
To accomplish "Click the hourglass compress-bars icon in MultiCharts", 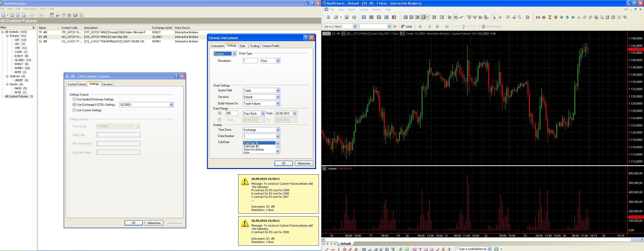I will [550, 17].
